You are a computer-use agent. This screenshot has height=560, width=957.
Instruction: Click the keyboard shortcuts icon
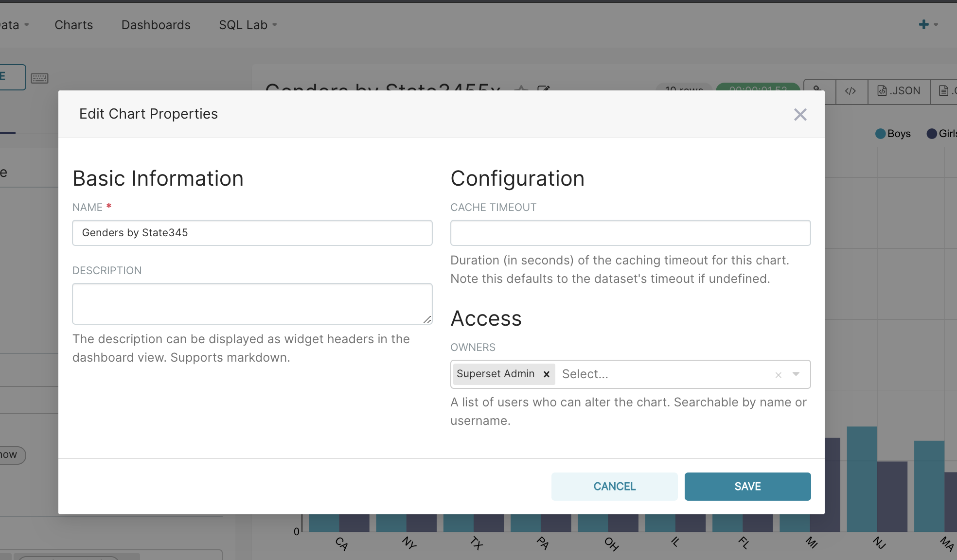[39, 78]
